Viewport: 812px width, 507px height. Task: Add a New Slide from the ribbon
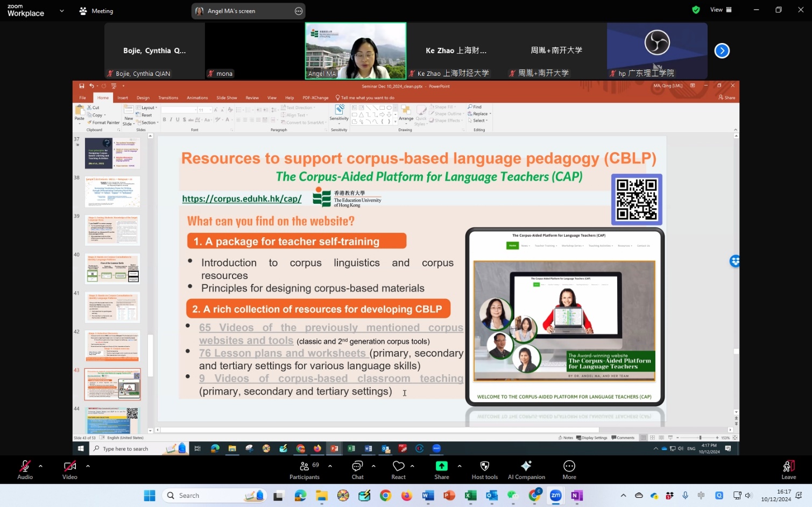[129, 116]
